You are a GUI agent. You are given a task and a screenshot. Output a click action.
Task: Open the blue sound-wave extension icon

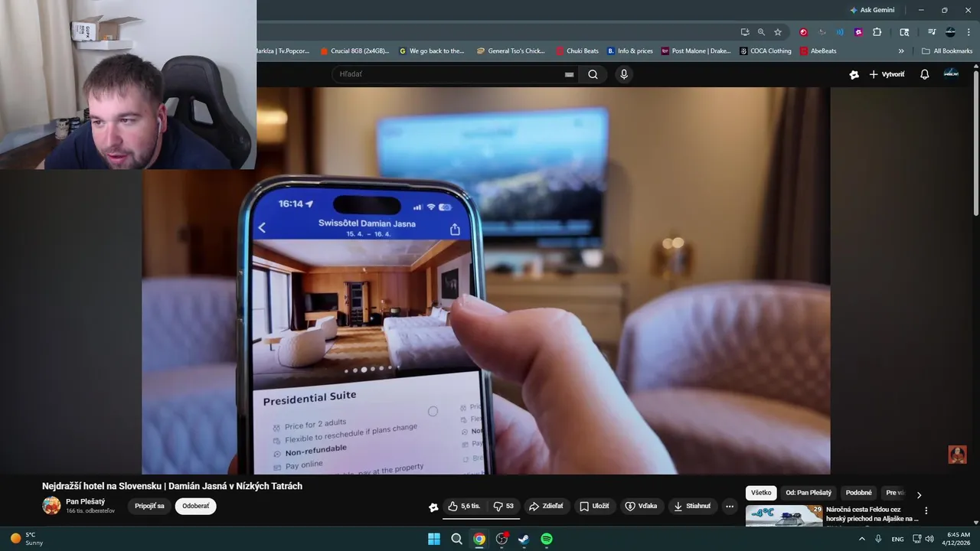point(840,32)
